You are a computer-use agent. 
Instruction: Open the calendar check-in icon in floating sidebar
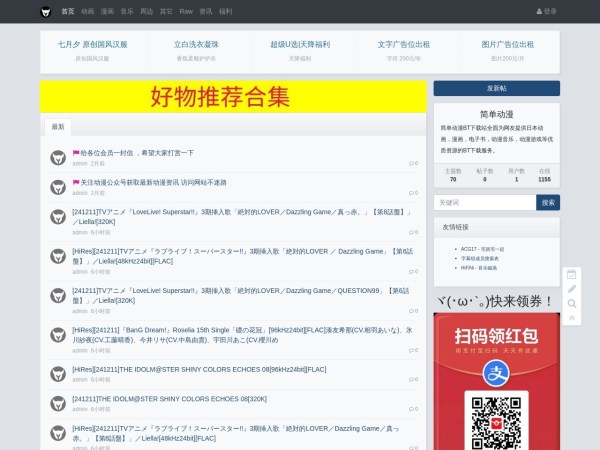coord(571,274)
